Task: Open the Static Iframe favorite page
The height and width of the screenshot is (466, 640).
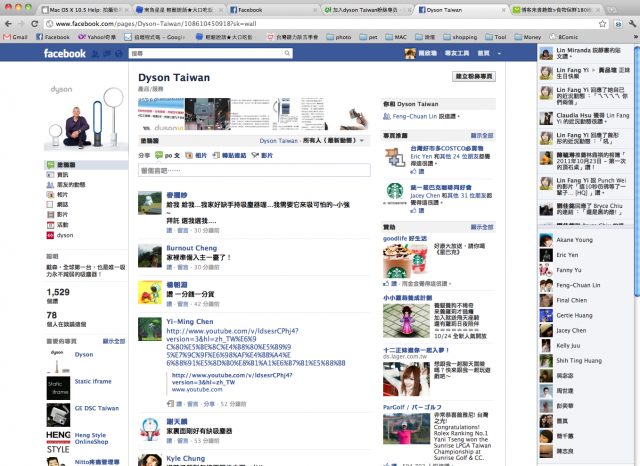Action: pos(93,381)
